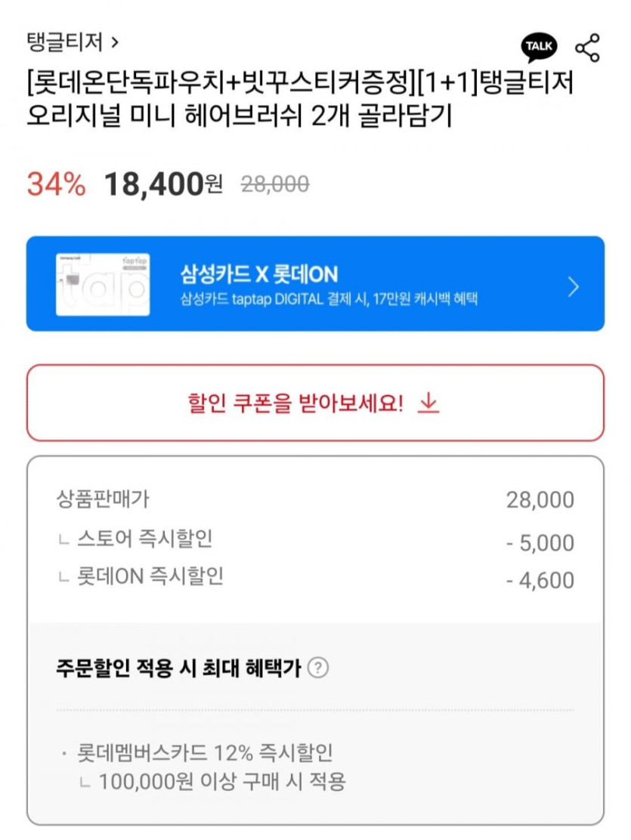The image size is (631, 840).
Task: Tap the 롯데멤버스카드 12% 즉시할인 benefit line
Action: (205, 753)
